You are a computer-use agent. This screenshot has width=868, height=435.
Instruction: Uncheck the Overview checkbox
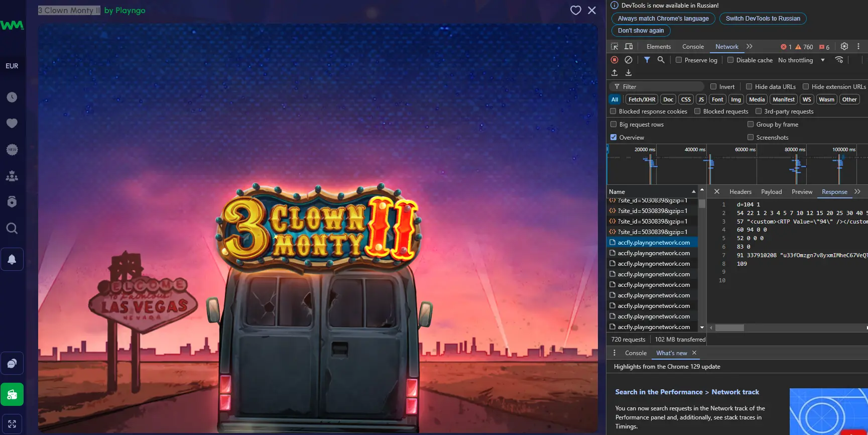click(613, 137)
